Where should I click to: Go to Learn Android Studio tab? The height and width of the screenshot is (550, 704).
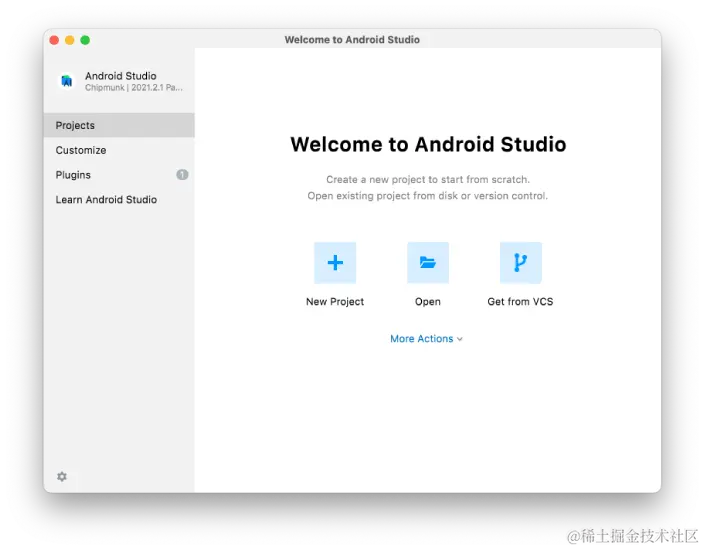point(119,199)
